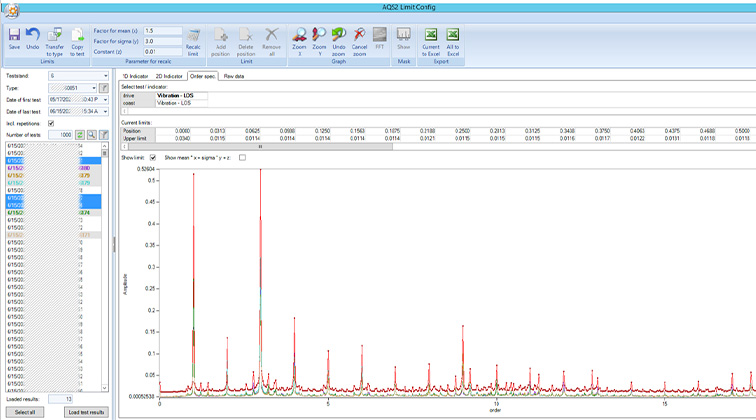Switch to the 1D Indicator tab

pos(135,76)
